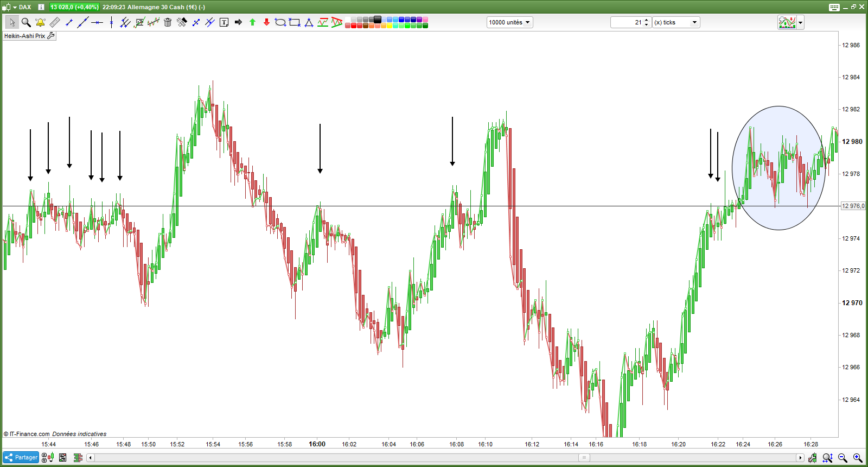Click the zoom out magnifier icon

[x=843, y=458]
